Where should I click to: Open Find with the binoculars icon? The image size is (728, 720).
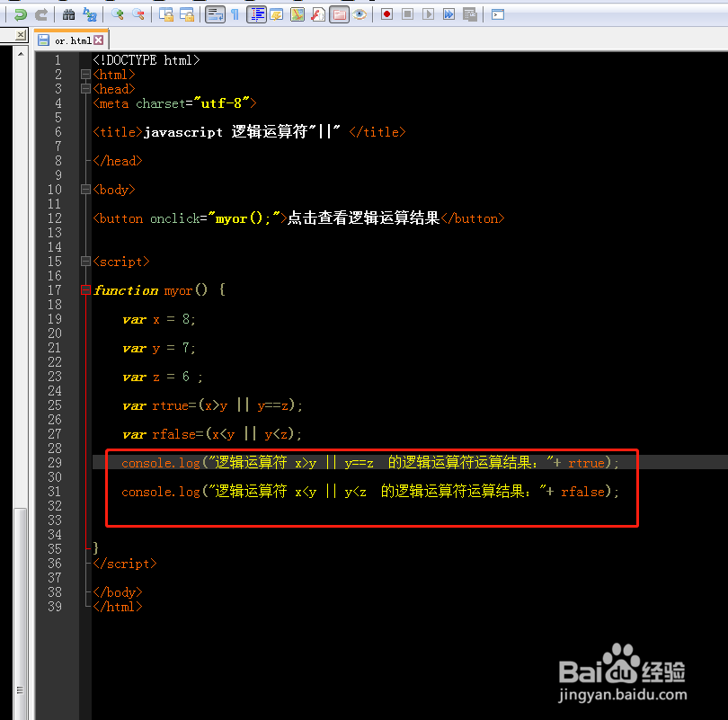click(x=68, y=15)
